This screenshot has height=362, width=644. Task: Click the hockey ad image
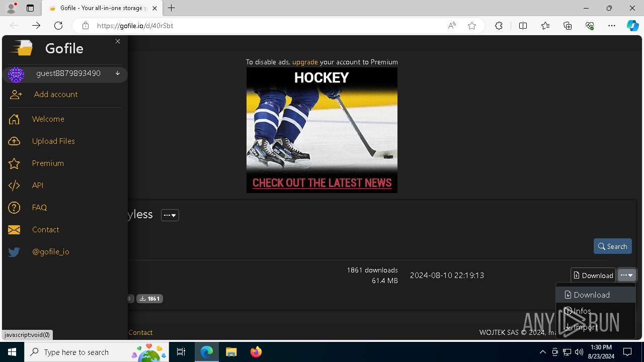[322, 130]
